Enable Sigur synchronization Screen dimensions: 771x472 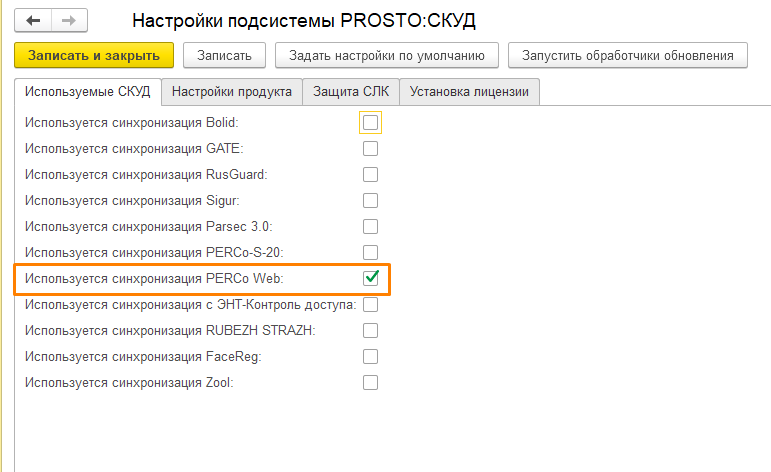371,200
